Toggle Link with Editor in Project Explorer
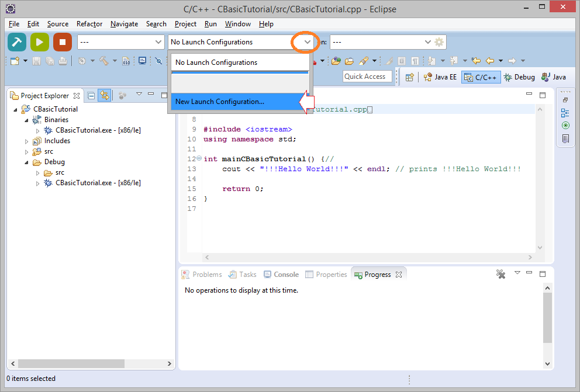This screenshot has height=392, width=580. pyautogui.click(x=105, y=96)
